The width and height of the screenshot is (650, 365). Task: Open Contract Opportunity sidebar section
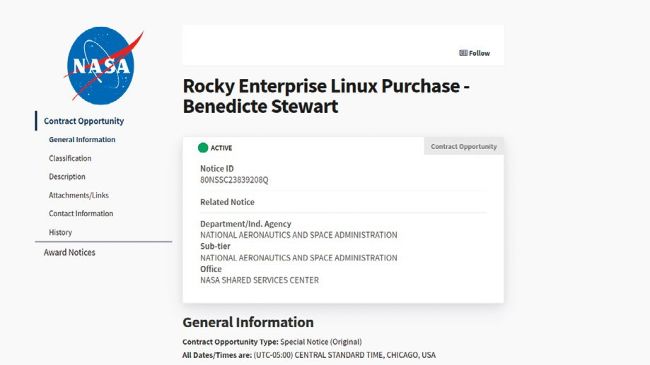tap(84, 121)
